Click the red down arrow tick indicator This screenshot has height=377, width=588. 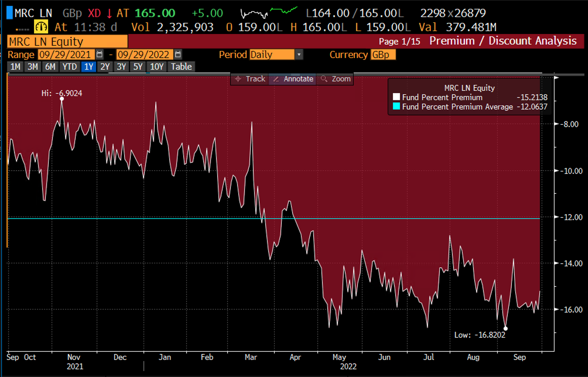click(x=109, y=13)
